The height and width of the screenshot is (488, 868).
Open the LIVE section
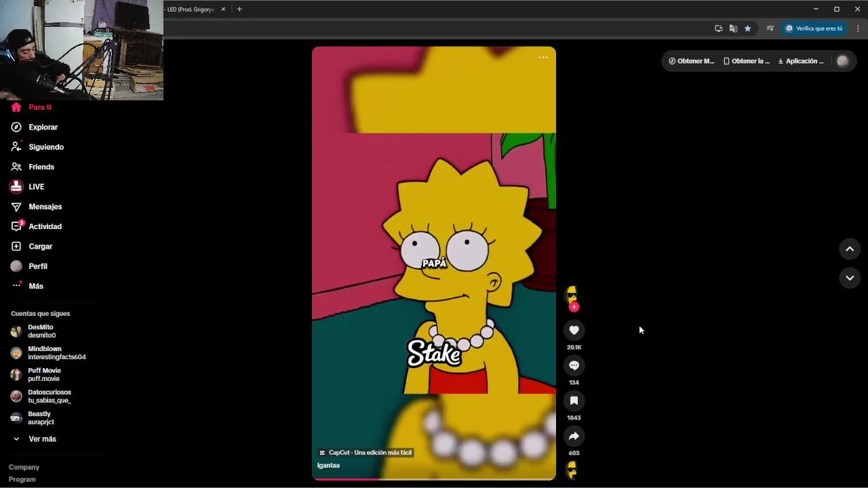[36, 186]
